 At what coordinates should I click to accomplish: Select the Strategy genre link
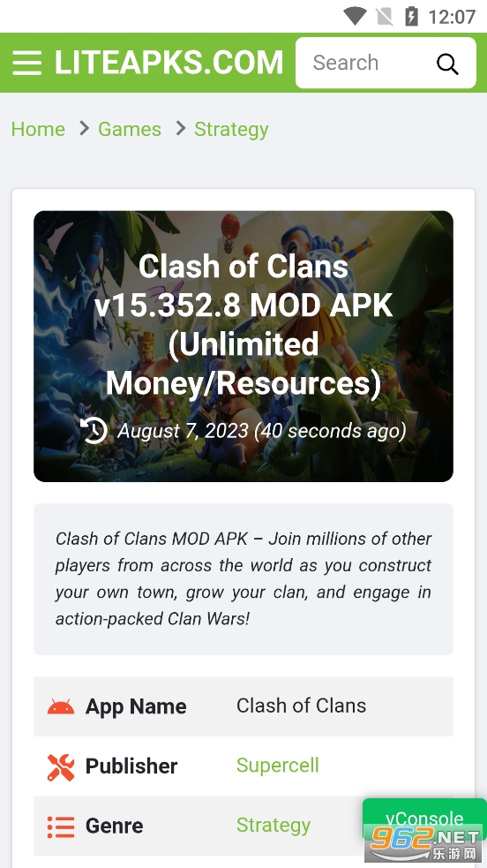(x=273, y=826)
